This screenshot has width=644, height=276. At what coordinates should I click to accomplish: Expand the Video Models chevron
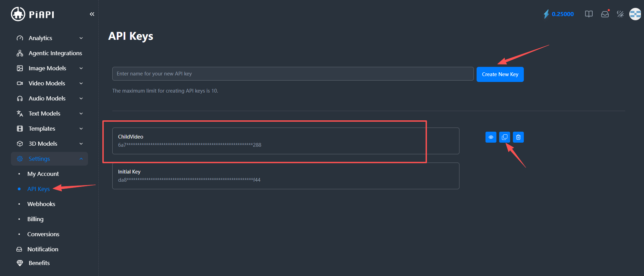(x=81, y=83)
